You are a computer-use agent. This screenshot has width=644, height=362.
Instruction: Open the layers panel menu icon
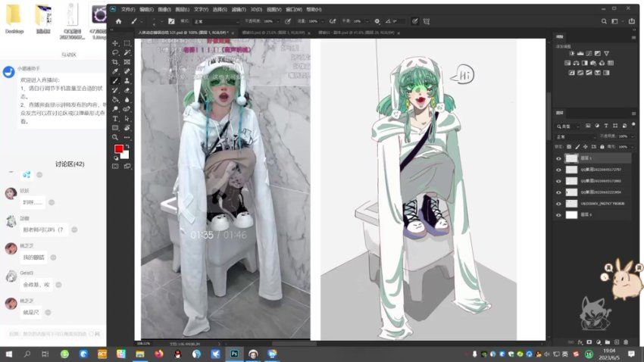pos(633,113)
